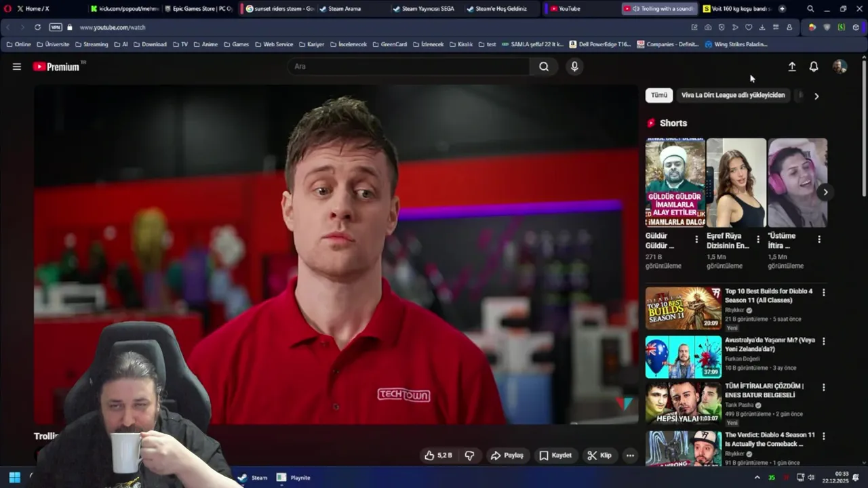This screenshot has height=488, width=868.
Task: Click the search magnifier button
Action: point(544,66)
